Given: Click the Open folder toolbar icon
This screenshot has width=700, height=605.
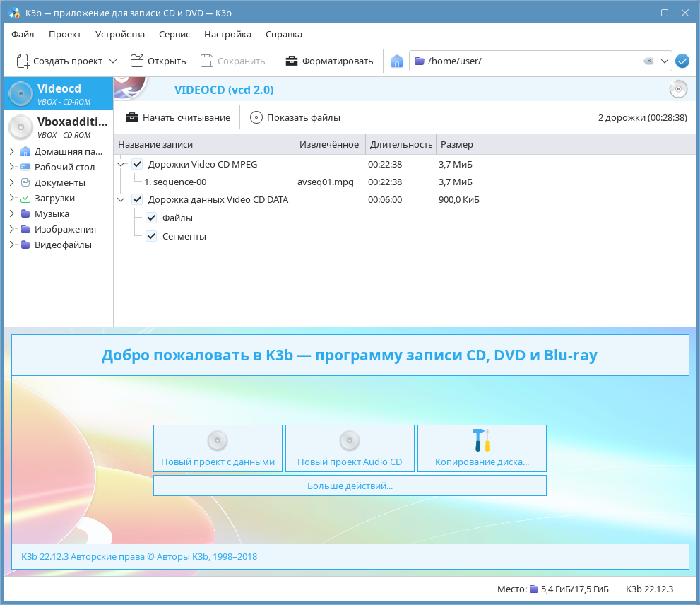Looking at the screenshot, I should tap(136, 61).
